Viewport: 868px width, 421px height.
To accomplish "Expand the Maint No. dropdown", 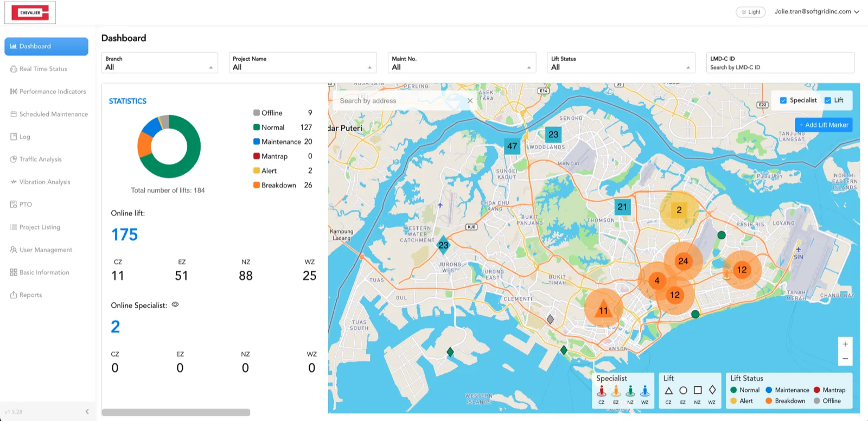I will click(462, 63).
